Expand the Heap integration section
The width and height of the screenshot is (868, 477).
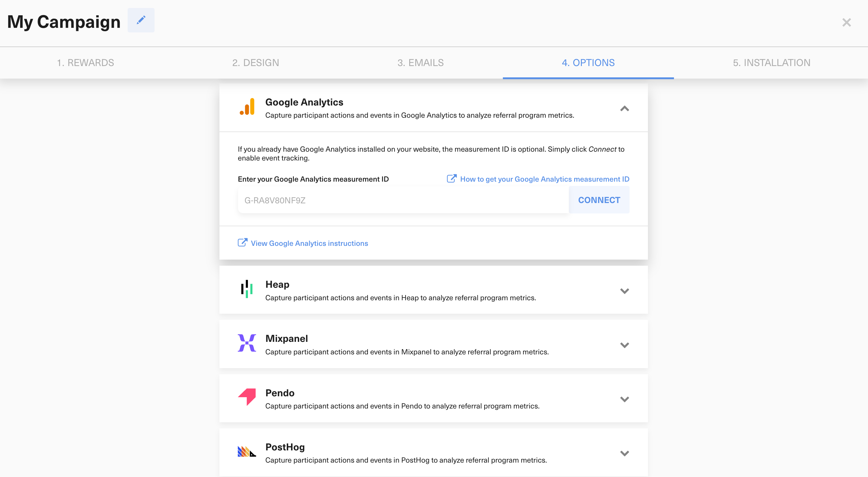[x=624, y=291]
